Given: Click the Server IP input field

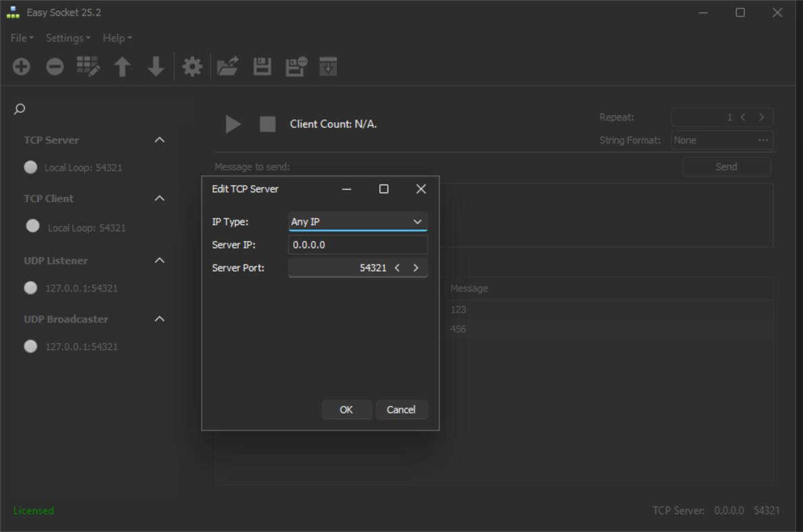Looking at the screenshot, I should click(x=358, y=245).
